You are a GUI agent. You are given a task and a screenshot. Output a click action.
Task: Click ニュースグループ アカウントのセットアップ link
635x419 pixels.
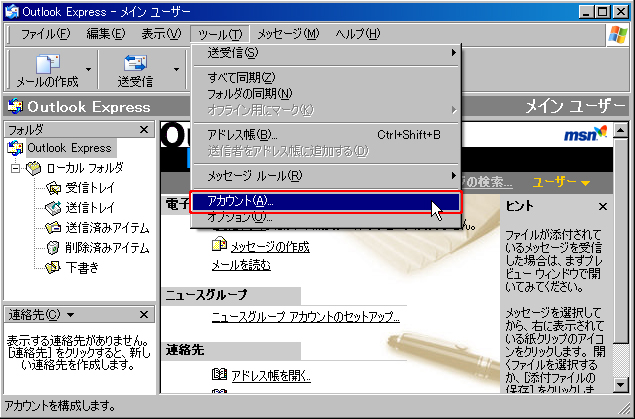click(x=306, y=317)
